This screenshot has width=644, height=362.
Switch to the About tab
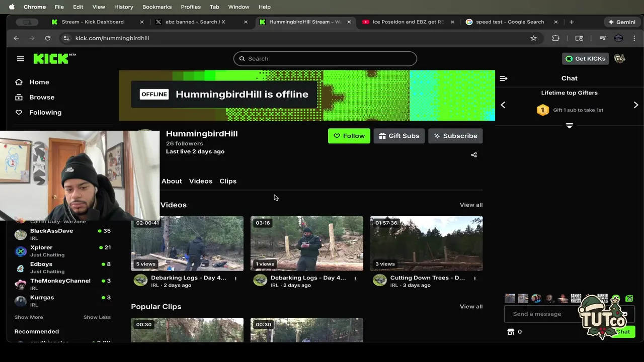click(x=172, y=181)
